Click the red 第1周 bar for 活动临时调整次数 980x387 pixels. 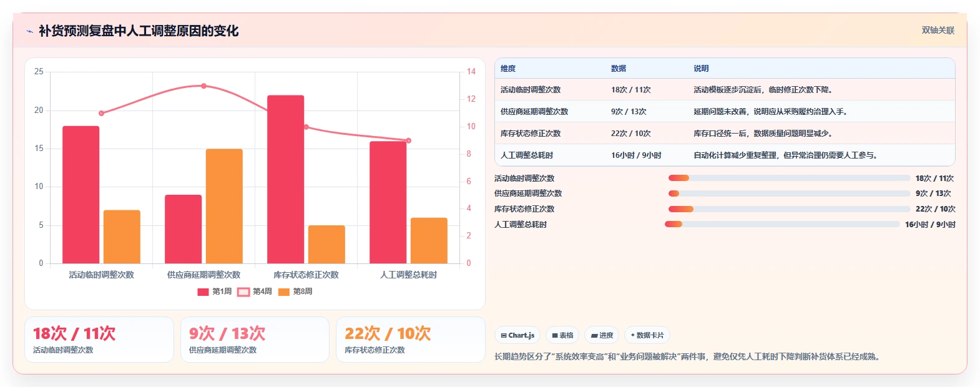[x=81, y=195]
